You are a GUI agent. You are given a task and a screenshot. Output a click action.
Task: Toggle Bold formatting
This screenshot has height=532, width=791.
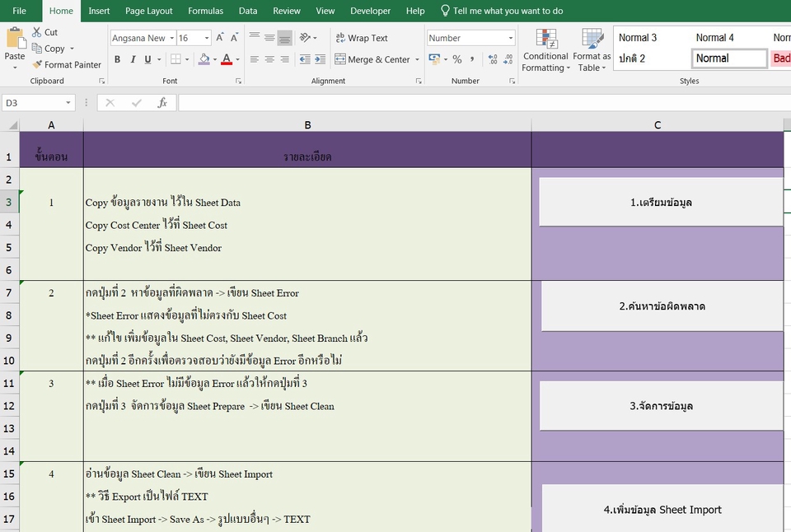[x=117, y=59]
